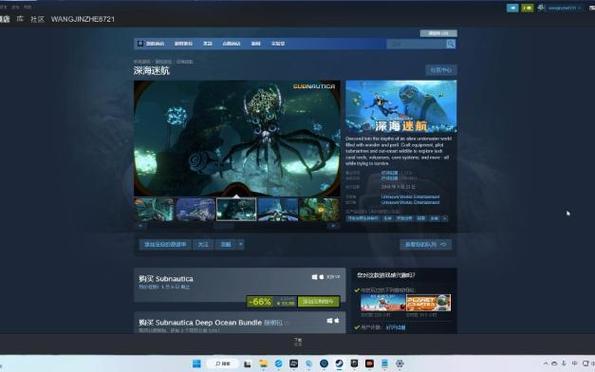Click the review summary link in the info panel
Screen dimensions: 595x372
pyautogui.click(x=390, y=173)
